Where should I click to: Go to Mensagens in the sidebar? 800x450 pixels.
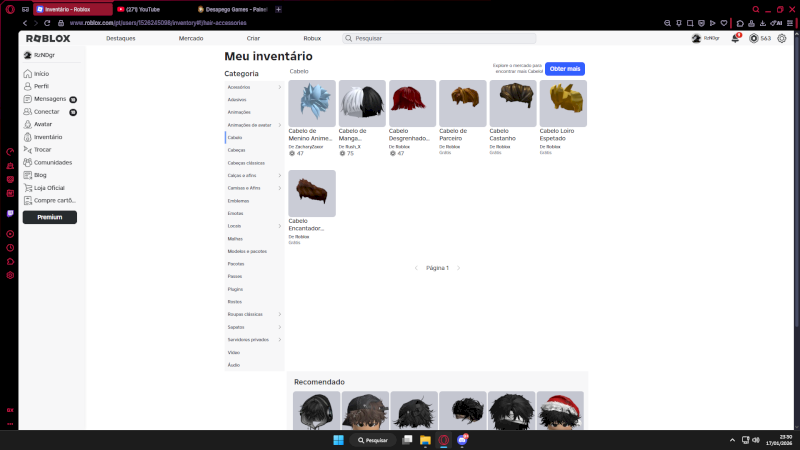(x=49, y=99)
